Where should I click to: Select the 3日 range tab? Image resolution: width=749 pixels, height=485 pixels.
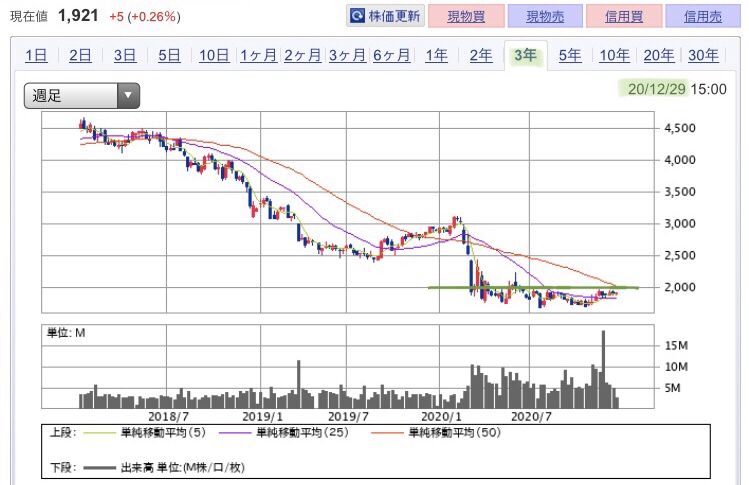pyautogui.click(x=125, y=55)
